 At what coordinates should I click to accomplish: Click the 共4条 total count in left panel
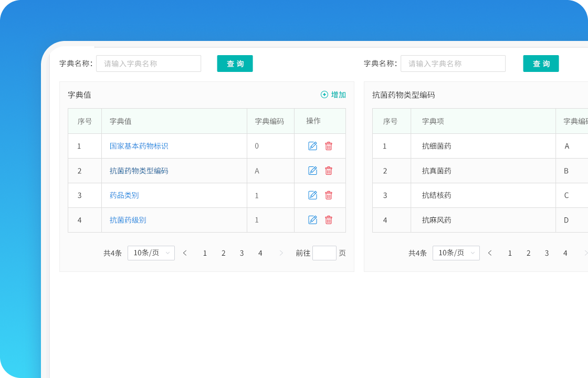pyautogui.click(x=112, y=253)
